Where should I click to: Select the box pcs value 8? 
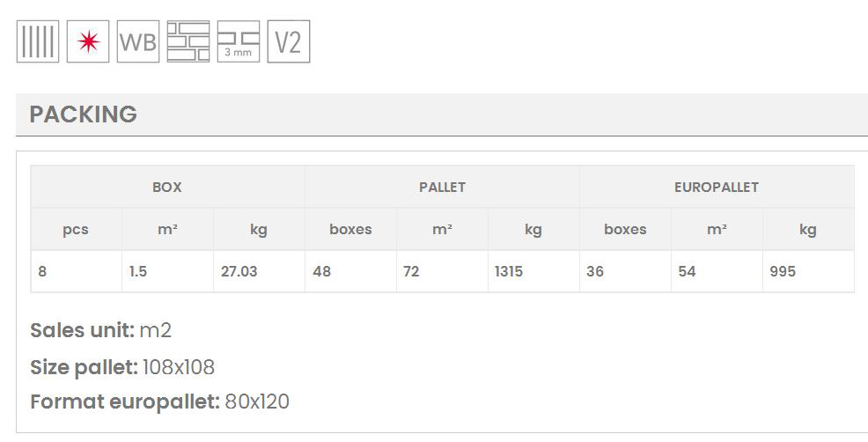[42, 271]
